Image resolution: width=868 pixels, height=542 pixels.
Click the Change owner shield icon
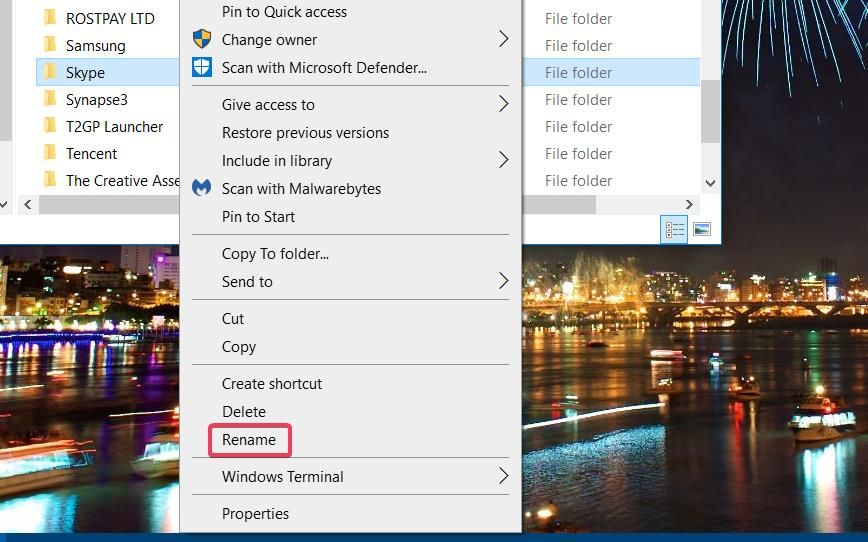coord(202,39)
